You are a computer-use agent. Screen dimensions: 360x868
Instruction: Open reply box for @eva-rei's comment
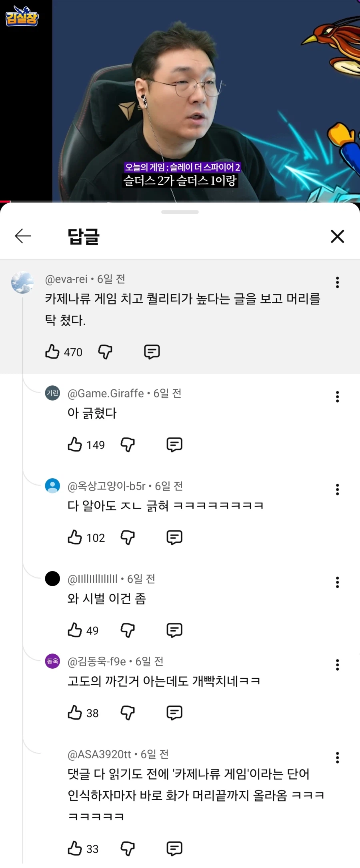pos(152,352)
